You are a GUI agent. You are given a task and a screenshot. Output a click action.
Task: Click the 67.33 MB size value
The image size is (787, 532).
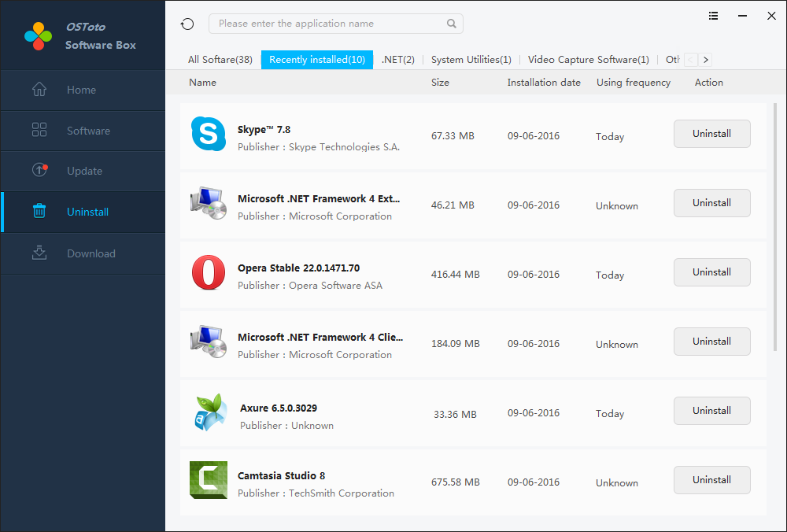(x=453, y=136)
